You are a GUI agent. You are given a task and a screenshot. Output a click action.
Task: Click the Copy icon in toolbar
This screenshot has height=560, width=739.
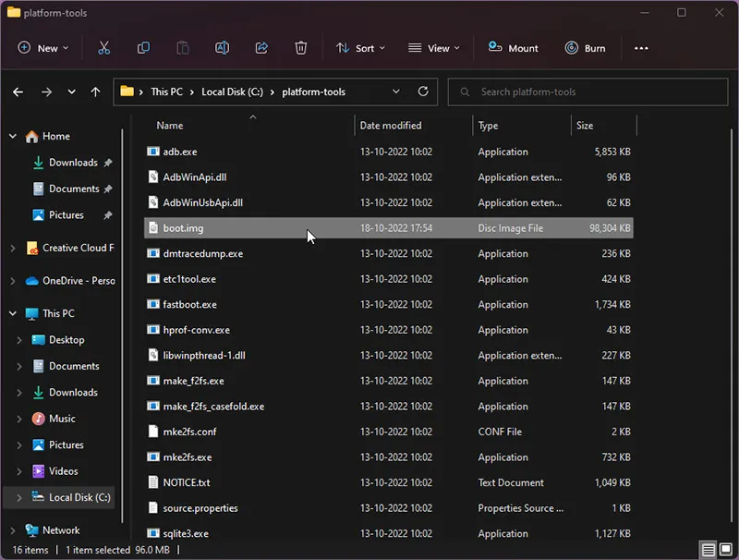(x=143, y=48)
